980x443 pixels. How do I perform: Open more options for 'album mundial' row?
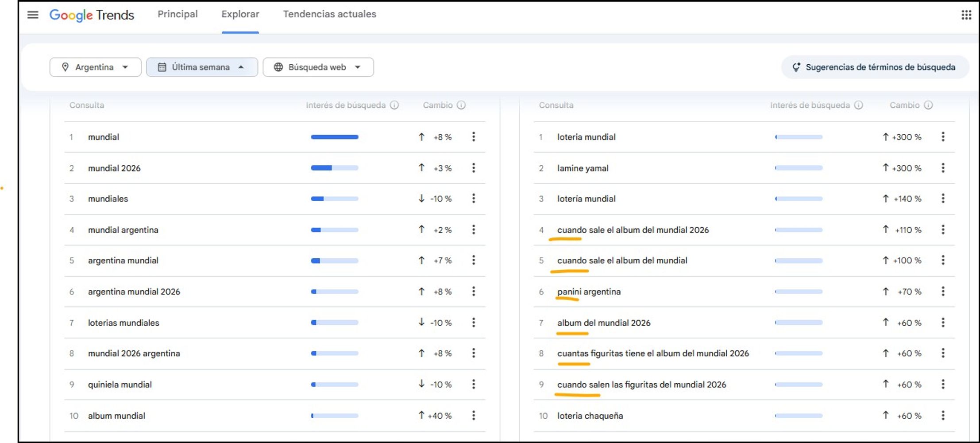(474, 416)
